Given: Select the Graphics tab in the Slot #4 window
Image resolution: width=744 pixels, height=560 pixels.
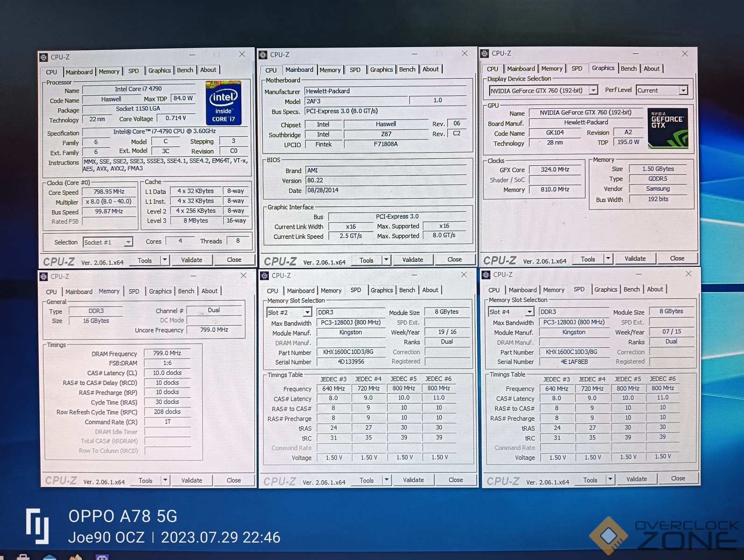Looking at the screenshot, I should (606, 289).
